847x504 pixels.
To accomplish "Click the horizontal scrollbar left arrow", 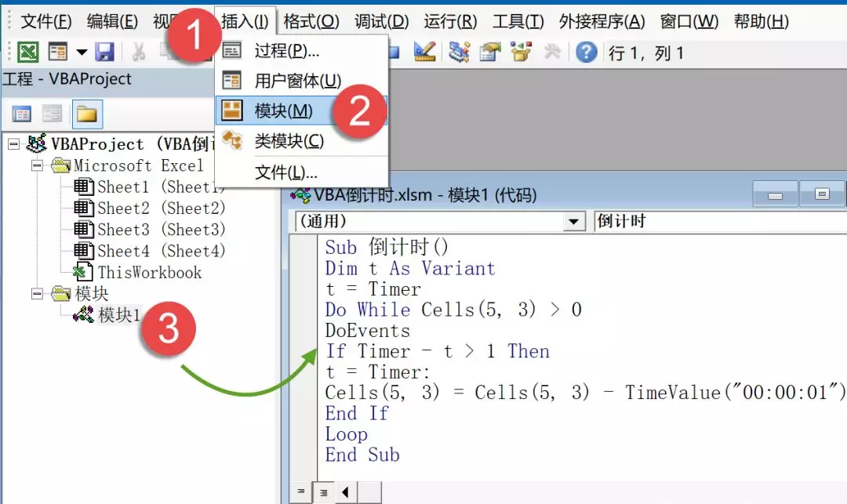I will coord(345,491).
